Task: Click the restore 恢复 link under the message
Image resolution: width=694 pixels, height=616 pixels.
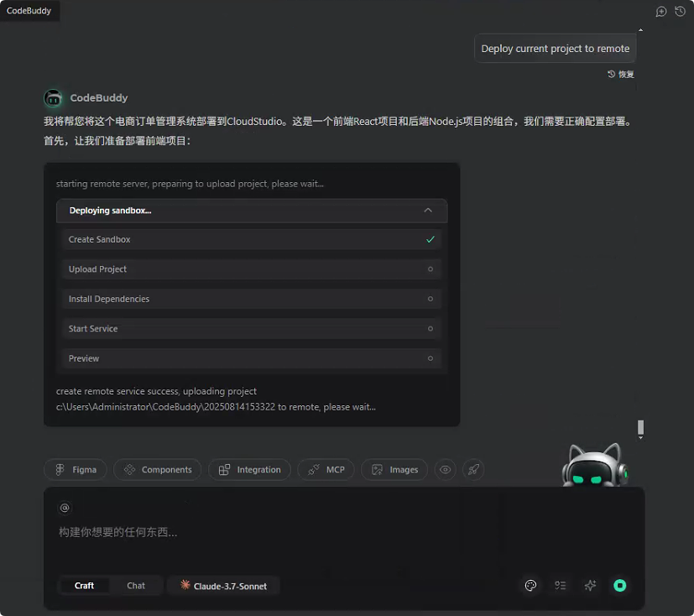Action: [621, 75]
